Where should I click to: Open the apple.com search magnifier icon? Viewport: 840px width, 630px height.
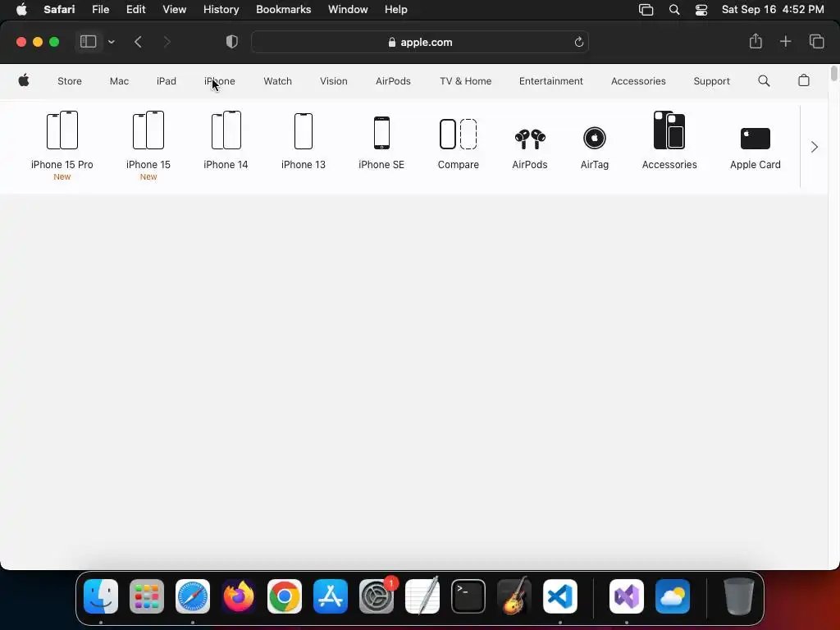click(764, 81)
